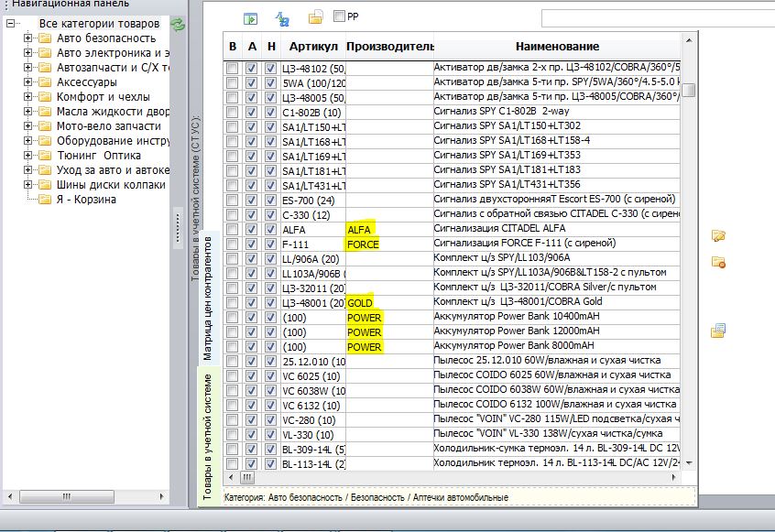
Task: Expand the Комфорт и чехлы category
Action: pos(27,97)
